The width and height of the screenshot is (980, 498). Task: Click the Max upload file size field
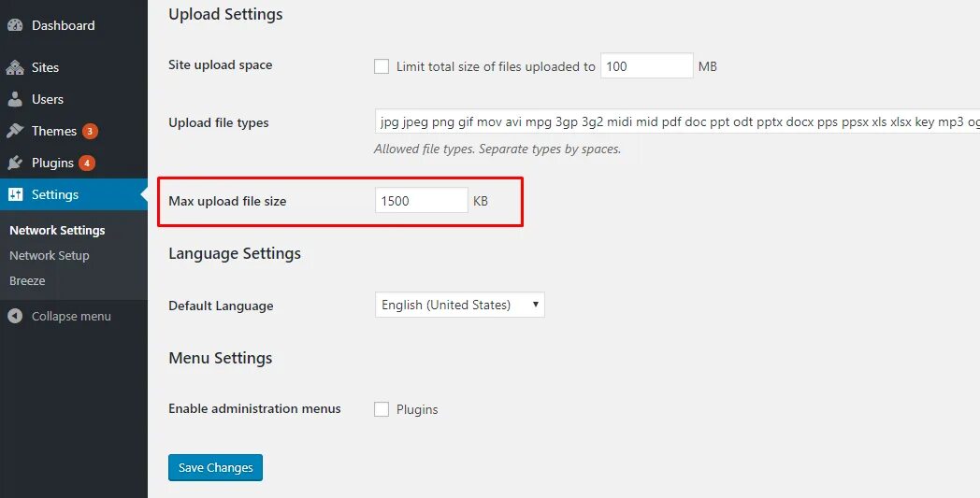click(421, 200)
